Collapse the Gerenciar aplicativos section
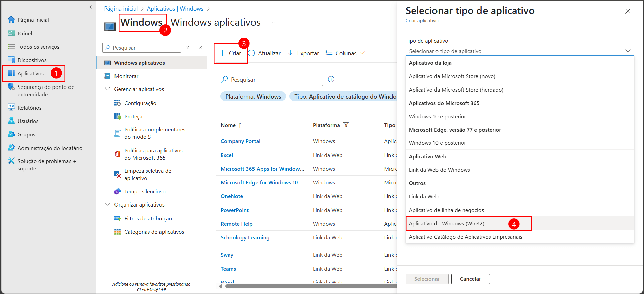Viewport: 644px width, 294px height. [x=107, y=89]
